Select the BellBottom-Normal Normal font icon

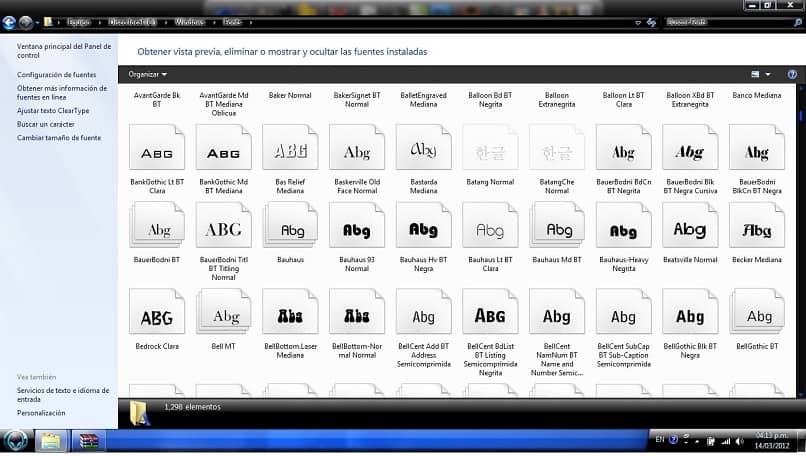tap(357, 312)
